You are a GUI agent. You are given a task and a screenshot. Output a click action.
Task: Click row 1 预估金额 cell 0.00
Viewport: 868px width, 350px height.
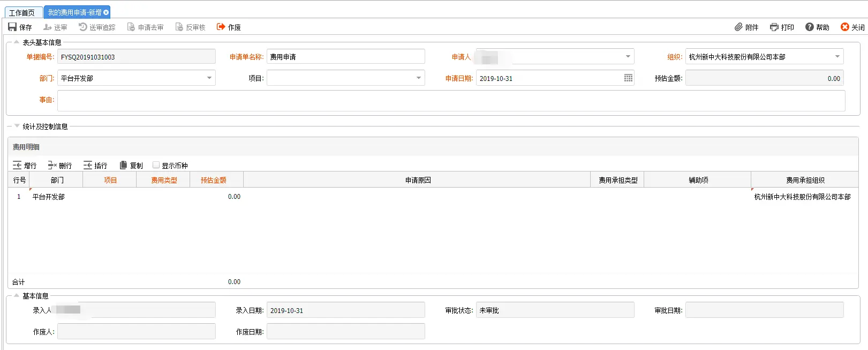217,197
